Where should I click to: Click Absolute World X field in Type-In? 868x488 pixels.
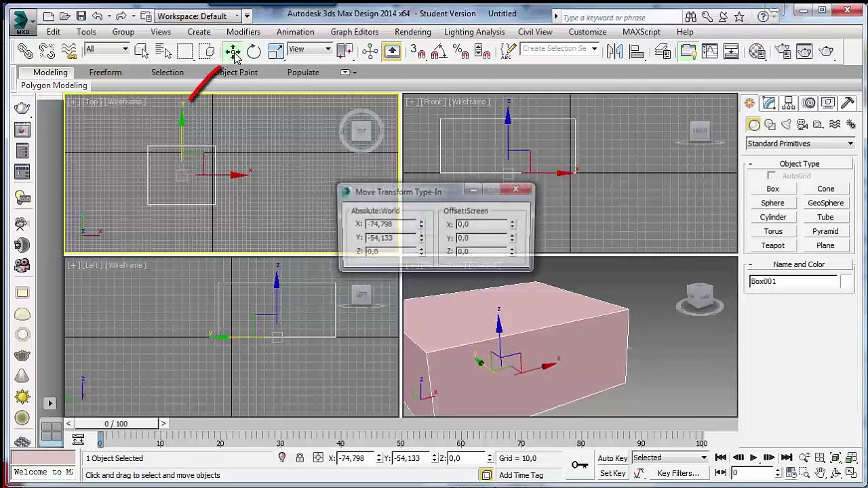point(390,224)
